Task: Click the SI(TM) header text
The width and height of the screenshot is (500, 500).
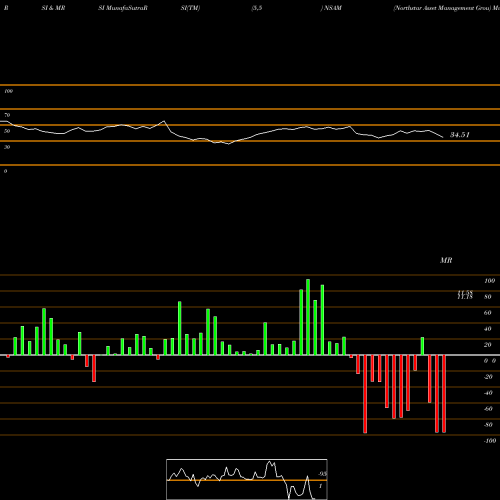Action: pos(190,8)
